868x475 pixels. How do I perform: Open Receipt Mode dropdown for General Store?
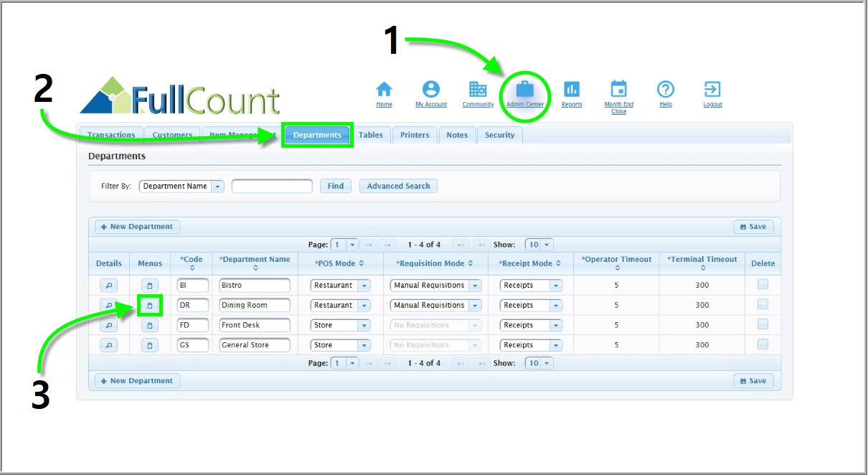[532, 345]
